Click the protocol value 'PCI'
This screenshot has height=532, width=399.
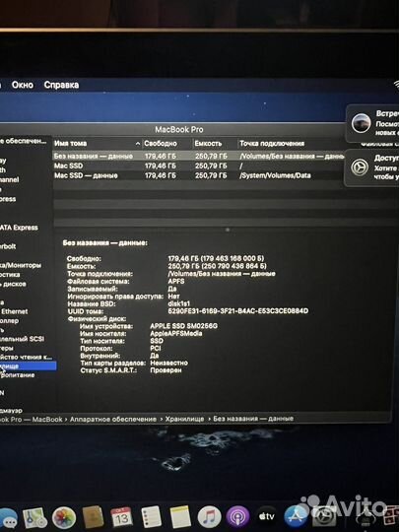[x=156, y=348]
